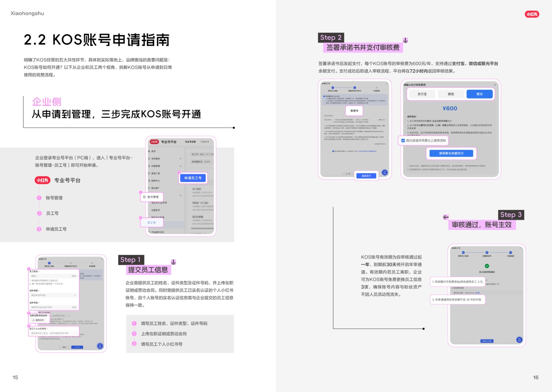
Task: Close the payment confirmation dialog
Action: 495,85
